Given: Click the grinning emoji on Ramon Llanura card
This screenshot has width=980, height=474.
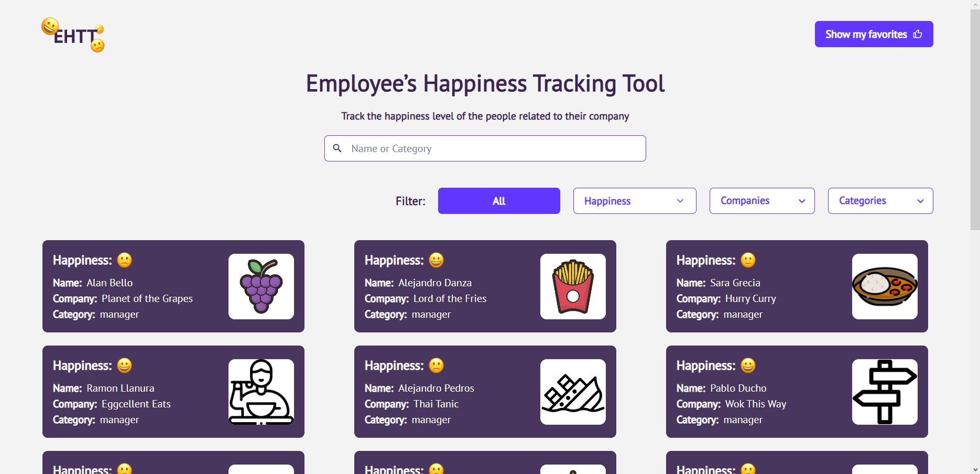Looking at the screenshot, I should [x=125, y=365].
